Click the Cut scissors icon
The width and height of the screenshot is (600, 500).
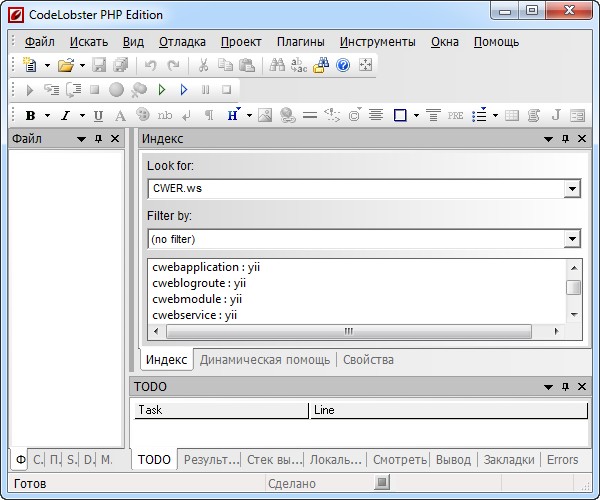click(x=203, y=65)
